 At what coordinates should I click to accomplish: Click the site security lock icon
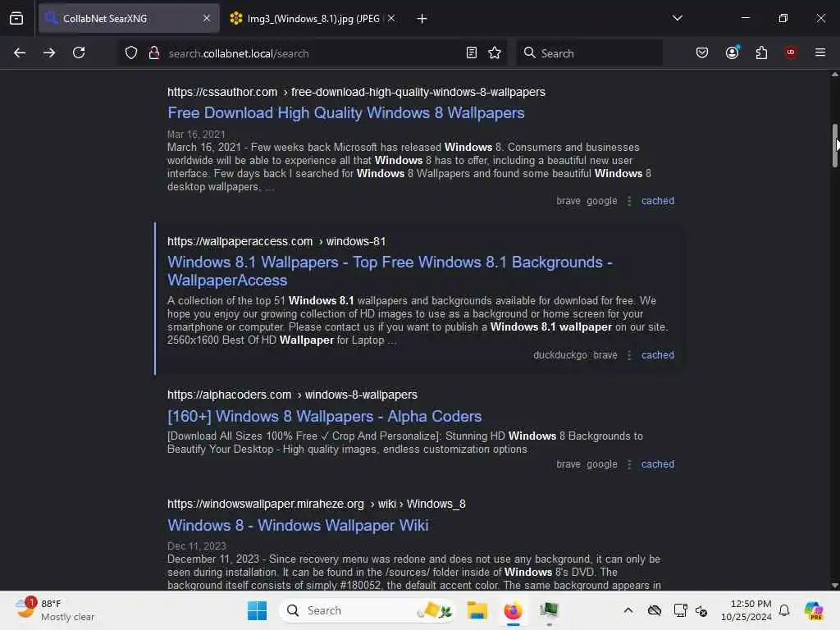click(x=153, y=53)
